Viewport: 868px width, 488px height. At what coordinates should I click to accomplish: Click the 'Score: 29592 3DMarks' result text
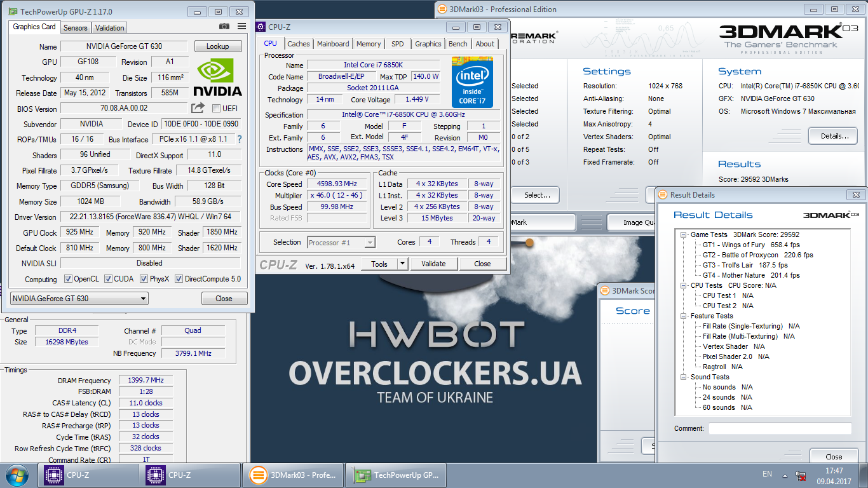click(753, 179)
